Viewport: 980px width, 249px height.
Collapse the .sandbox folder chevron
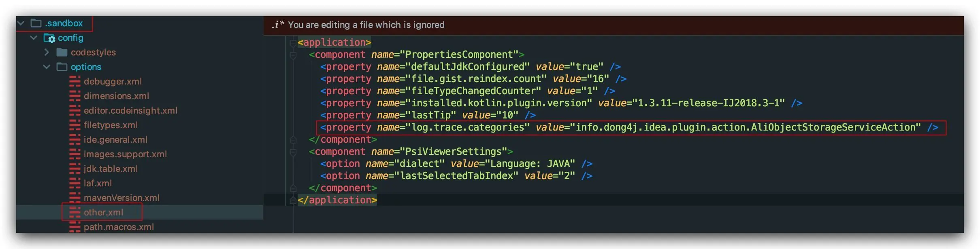pyautogui.click(x=21, y=23)
